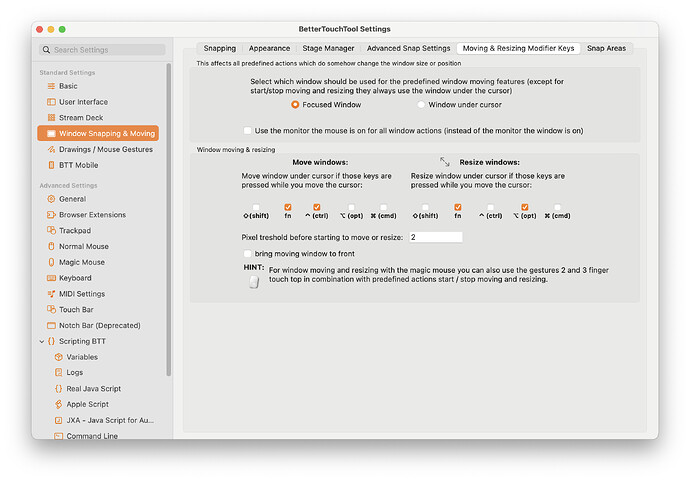Toggle bring moving window to front
Screen dimensions: 690x481
(248, 253)
